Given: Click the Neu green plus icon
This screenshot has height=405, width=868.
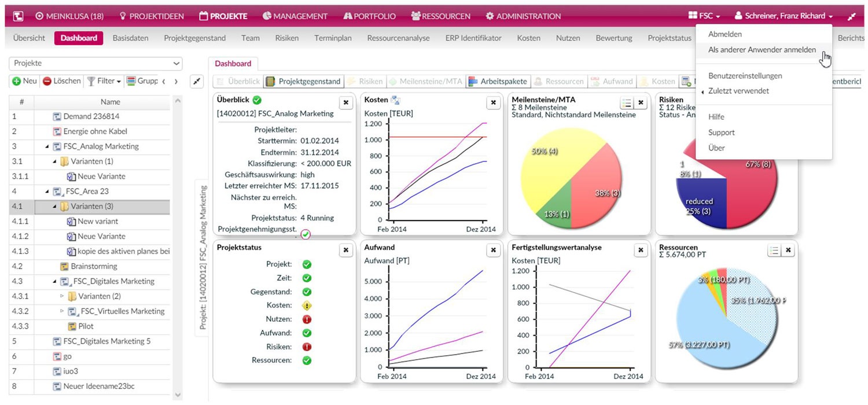Looking at the screenshot, I should click(17, 82).
